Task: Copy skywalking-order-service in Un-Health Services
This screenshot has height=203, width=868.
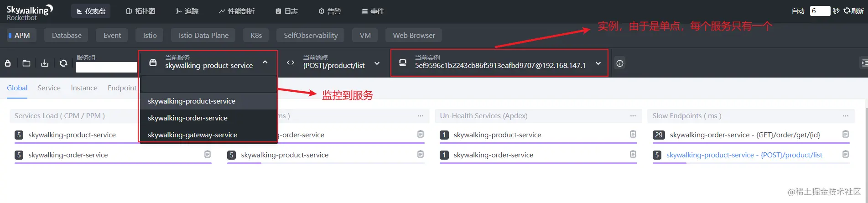Action: 633,154
